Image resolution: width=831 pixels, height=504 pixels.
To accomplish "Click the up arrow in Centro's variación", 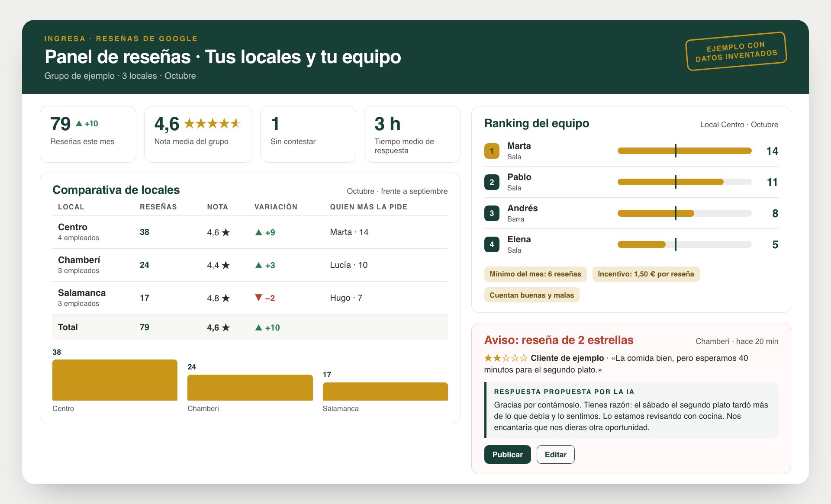I will pos(258,232).
